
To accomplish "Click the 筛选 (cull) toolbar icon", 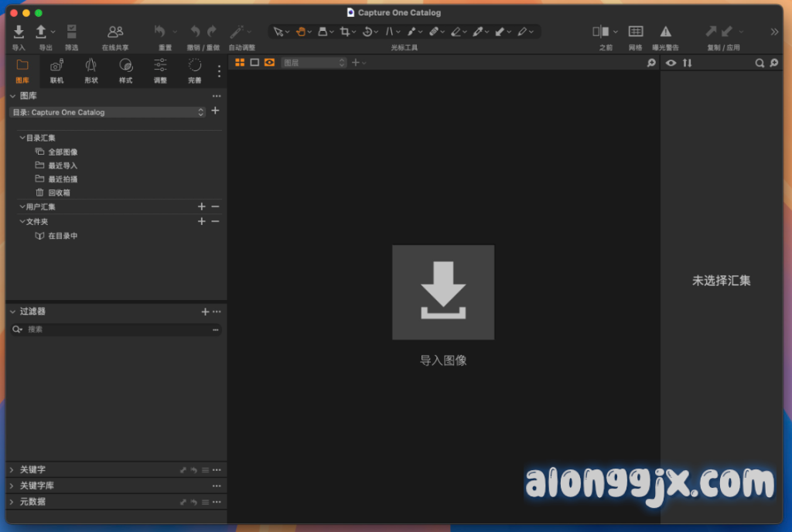I will pyautogui.click(x=71, y=32).
